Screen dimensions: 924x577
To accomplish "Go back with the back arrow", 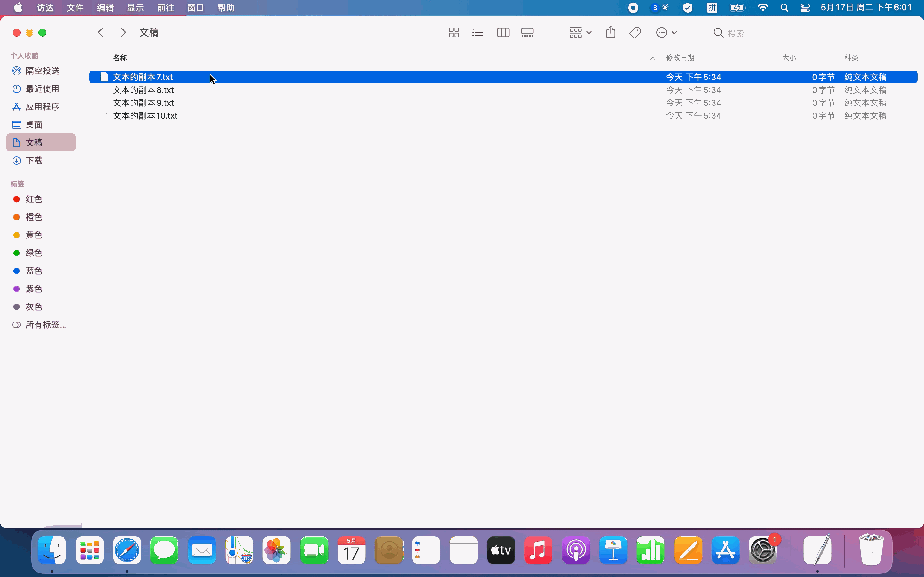I will 101,33.
